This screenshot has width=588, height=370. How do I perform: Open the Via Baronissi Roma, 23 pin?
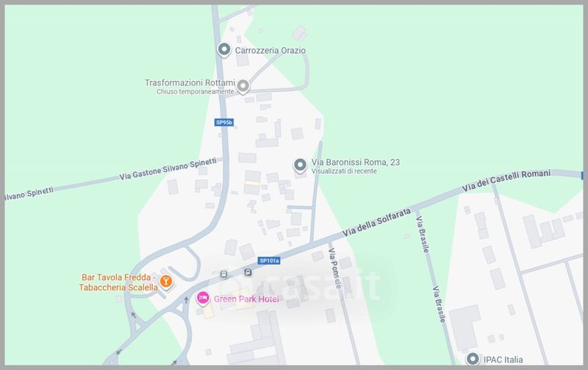point(300,165)
